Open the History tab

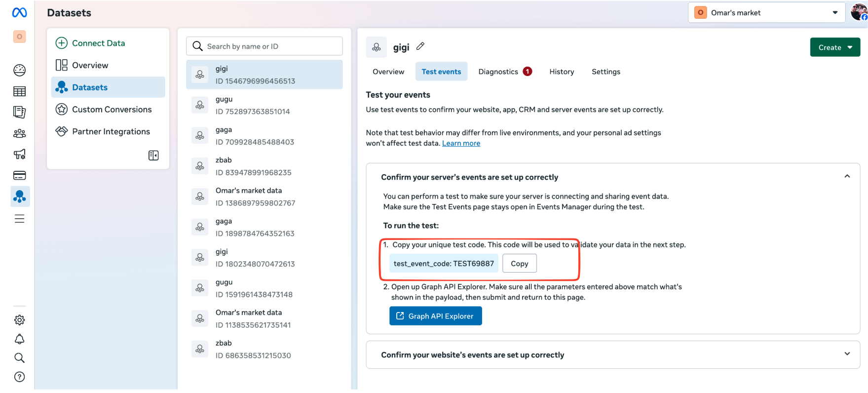pos(562,72)
